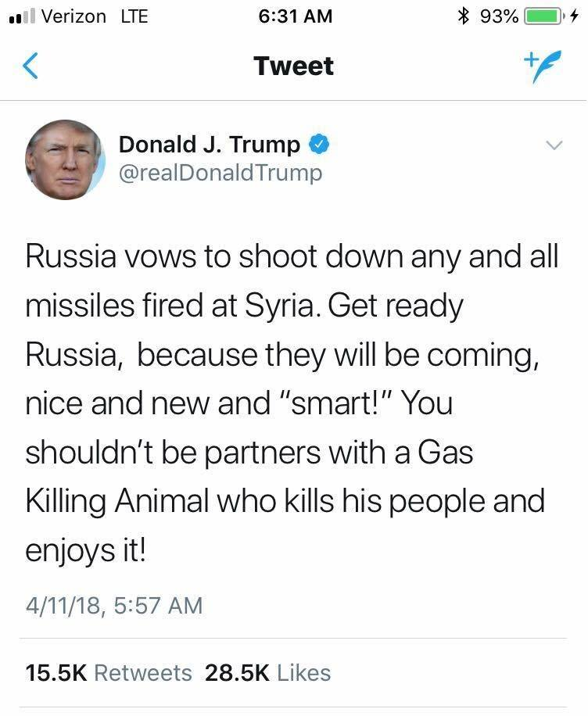This screenshot has width=588, height=716.
Task: Tap the charging bolt indicator
Action: click(575, 16)
